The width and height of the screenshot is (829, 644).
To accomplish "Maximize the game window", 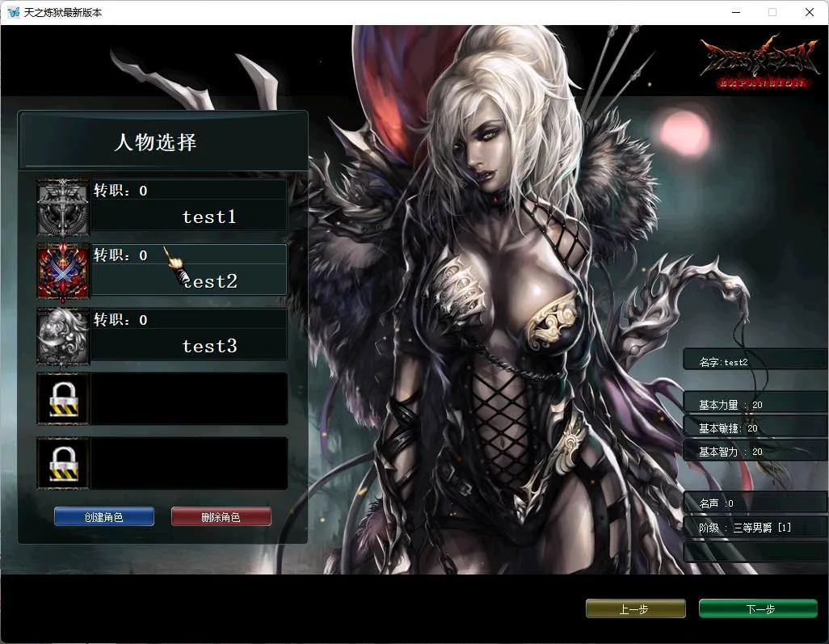I will [772, 13].
